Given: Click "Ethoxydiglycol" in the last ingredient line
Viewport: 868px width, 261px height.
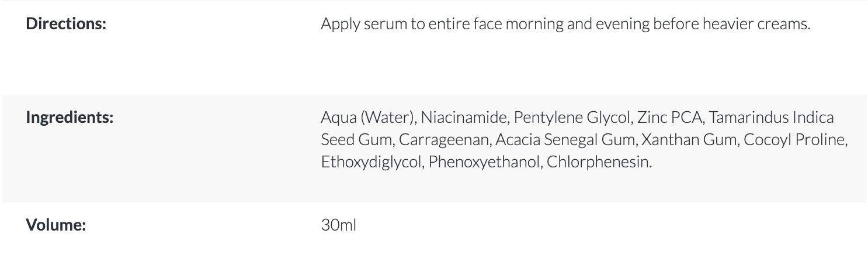Looking at the screenshot, I should [x=371, y=162].
